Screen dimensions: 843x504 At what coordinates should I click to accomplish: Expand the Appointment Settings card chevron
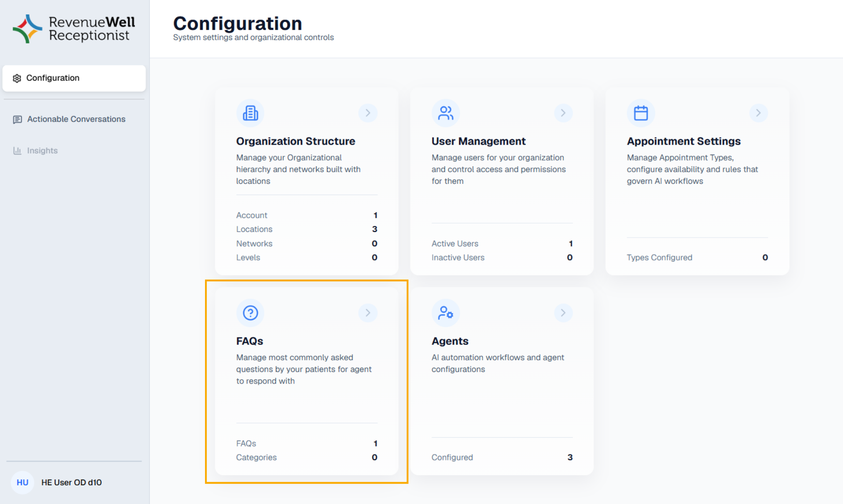pyautogui.click(x=758, y=113)
